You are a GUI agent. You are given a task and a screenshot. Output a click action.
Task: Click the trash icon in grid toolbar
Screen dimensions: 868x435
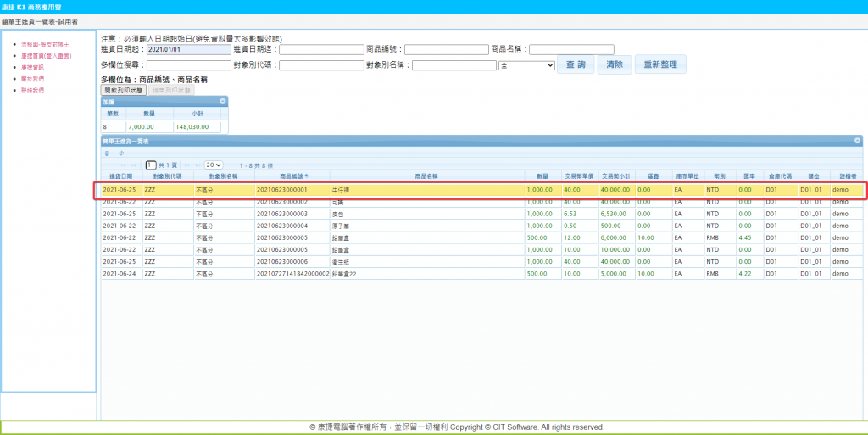tap(107, 153)
